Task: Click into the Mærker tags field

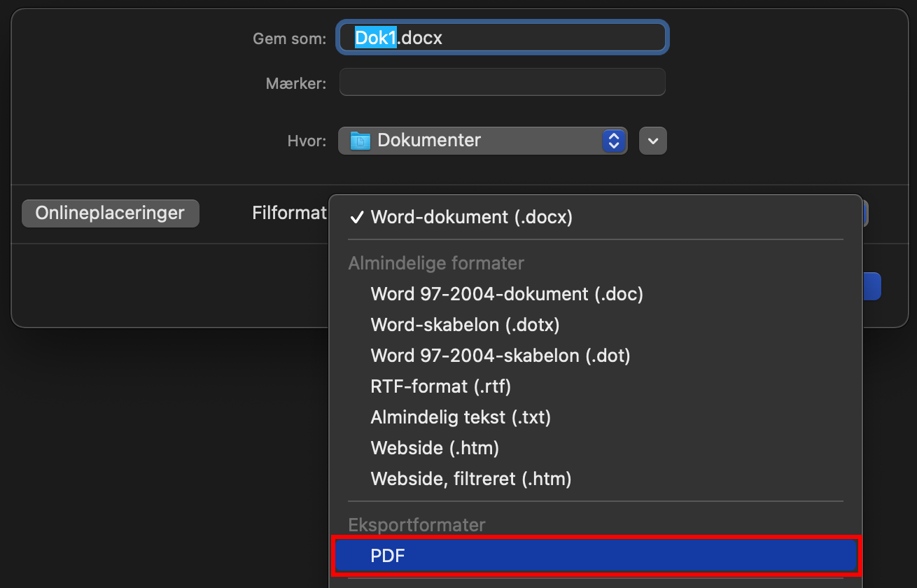Action: pyautogui.click(x=502, y=83)
